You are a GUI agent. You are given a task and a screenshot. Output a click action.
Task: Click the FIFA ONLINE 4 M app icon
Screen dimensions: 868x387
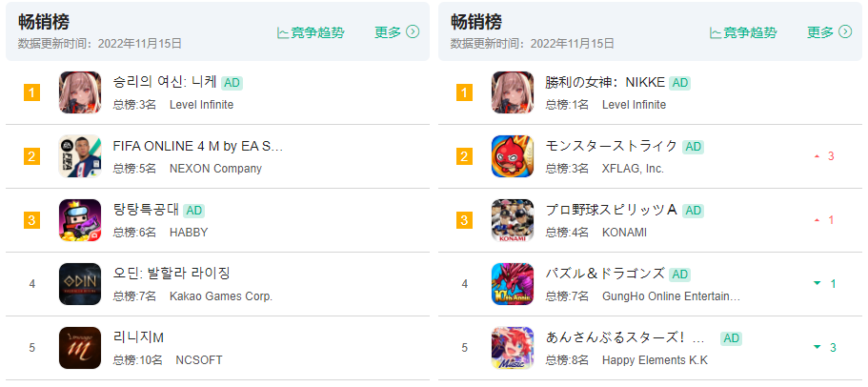(80, 156)
